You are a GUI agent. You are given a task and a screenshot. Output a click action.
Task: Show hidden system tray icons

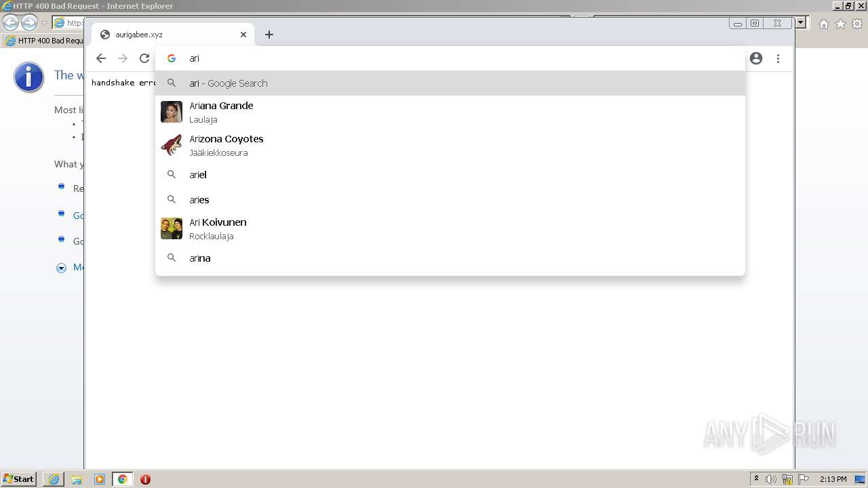[x=756, y=479]
